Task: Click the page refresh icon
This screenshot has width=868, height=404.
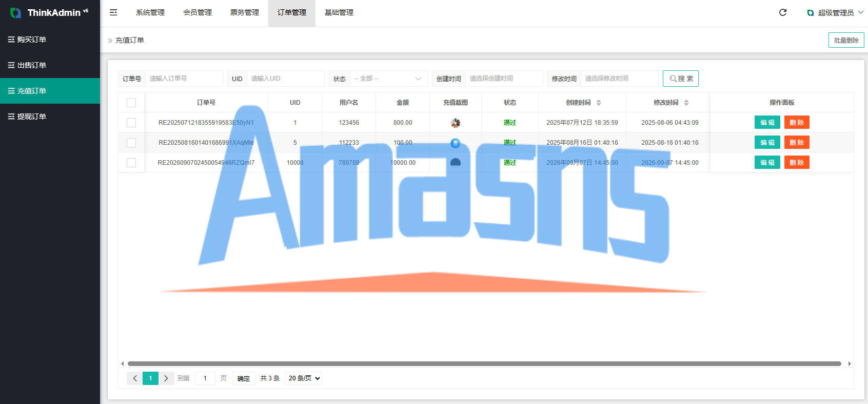Action: [783, 12]
